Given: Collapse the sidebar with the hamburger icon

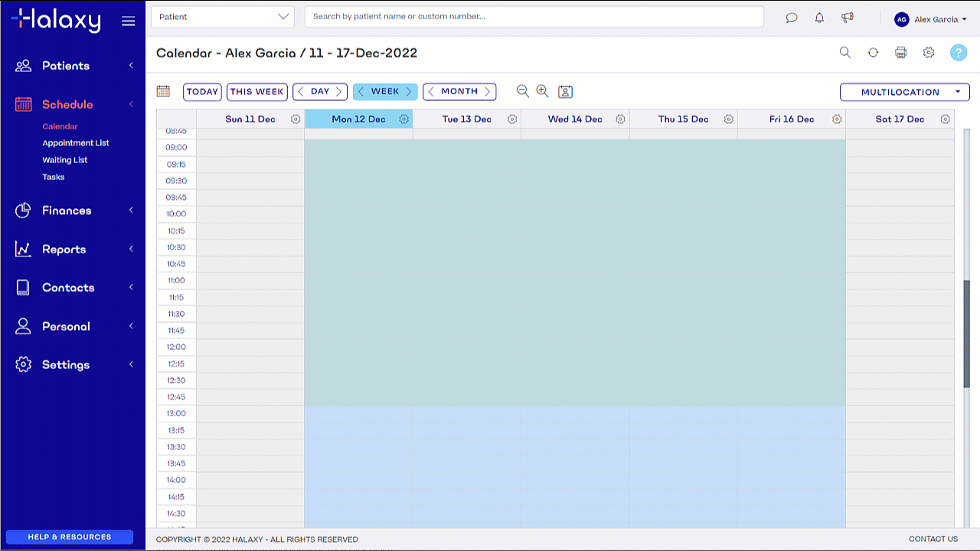Looking at the screenshot, I should (128, 21).
